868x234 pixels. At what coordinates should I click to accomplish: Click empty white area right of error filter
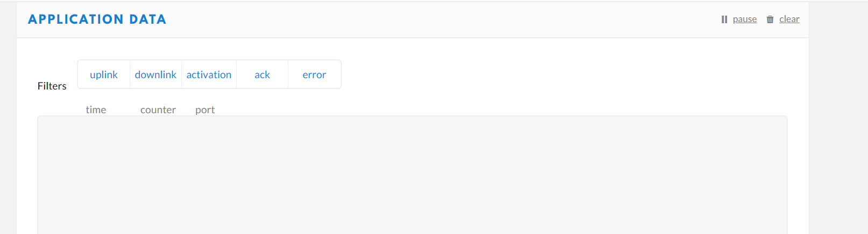tap(538, 74)
